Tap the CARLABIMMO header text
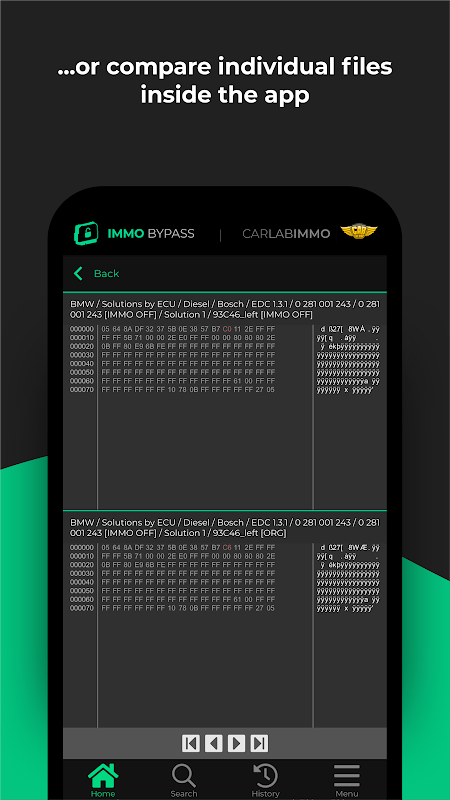450x800 pixels. [286, 234]
